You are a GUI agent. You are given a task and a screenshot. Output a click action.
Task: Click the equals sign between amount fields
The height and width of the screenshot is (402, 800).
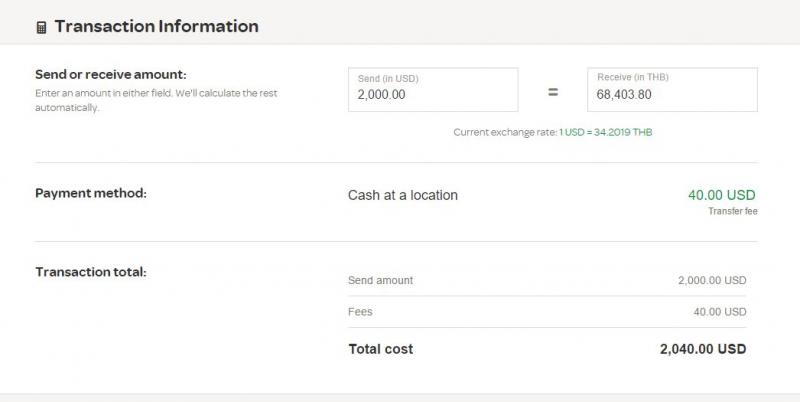tap(553, 92)
